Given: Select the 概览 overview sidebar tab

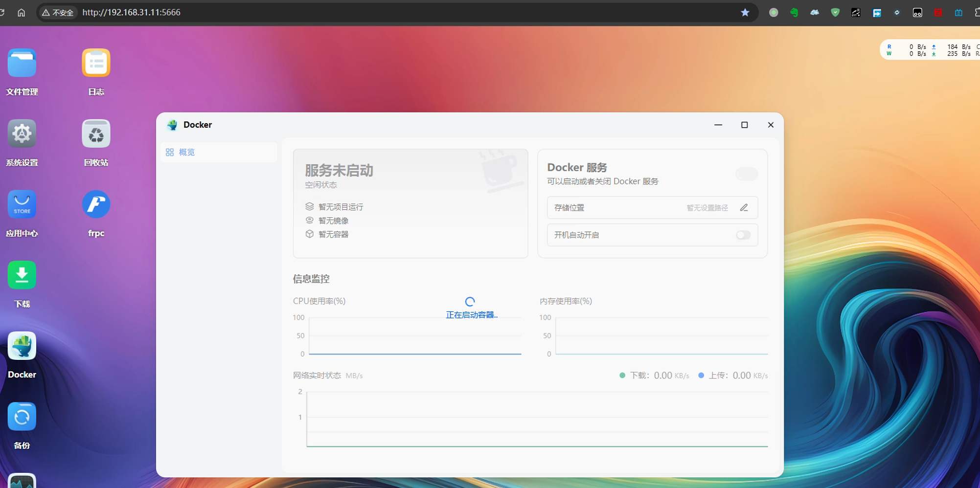Looking at the screenshot, I should [219, 152].
